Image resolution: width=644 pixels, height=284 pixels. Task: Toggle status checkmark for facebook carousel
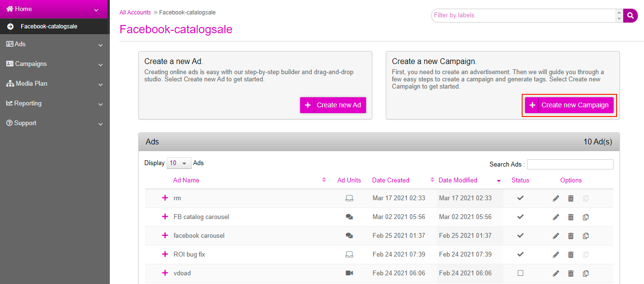coord(520,235)
